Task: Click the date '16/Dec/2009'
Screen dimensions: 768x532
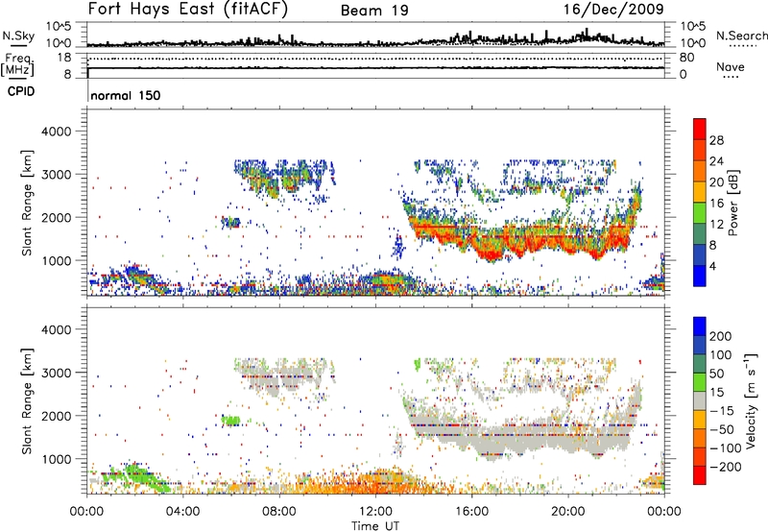Action: coord(613,10)
